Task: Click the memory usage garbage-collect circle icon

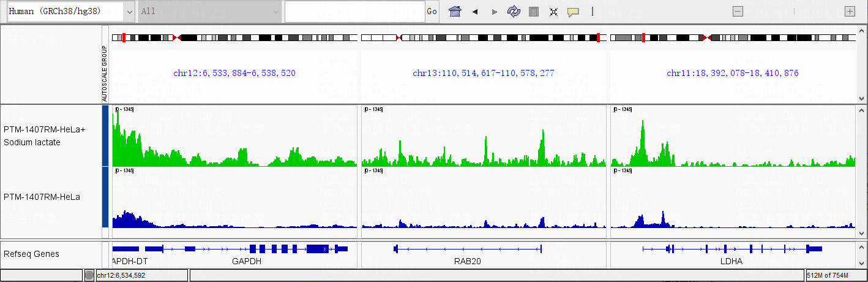Action: click(x=89, y=275)
